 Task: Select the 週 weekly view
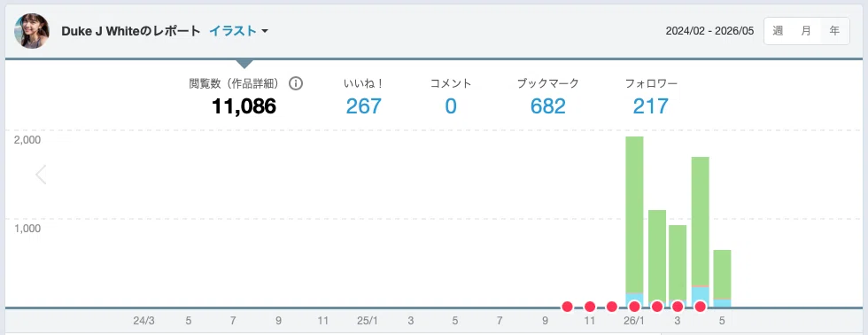click(x=779, y=31)
